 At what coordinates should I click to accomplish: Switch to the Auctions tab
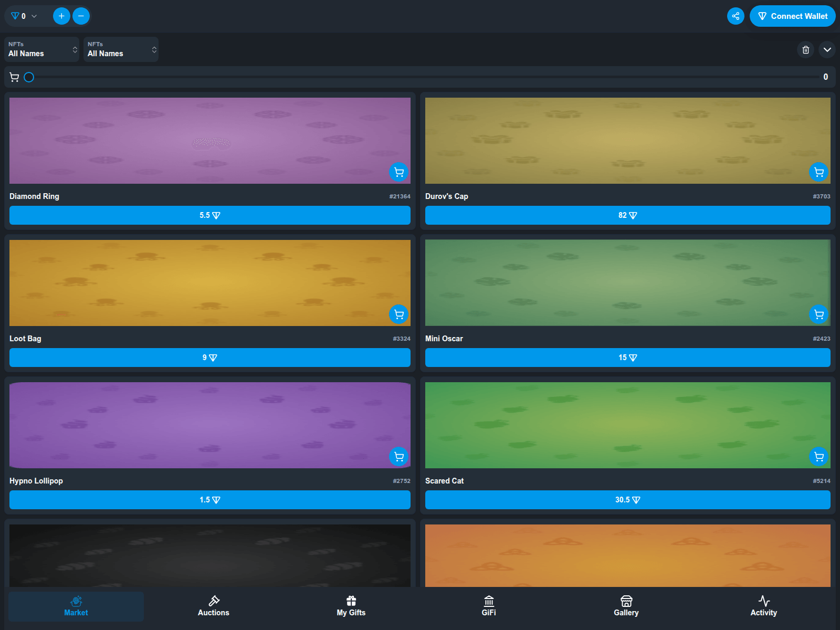pyautogui.click(x=214, y=606)
